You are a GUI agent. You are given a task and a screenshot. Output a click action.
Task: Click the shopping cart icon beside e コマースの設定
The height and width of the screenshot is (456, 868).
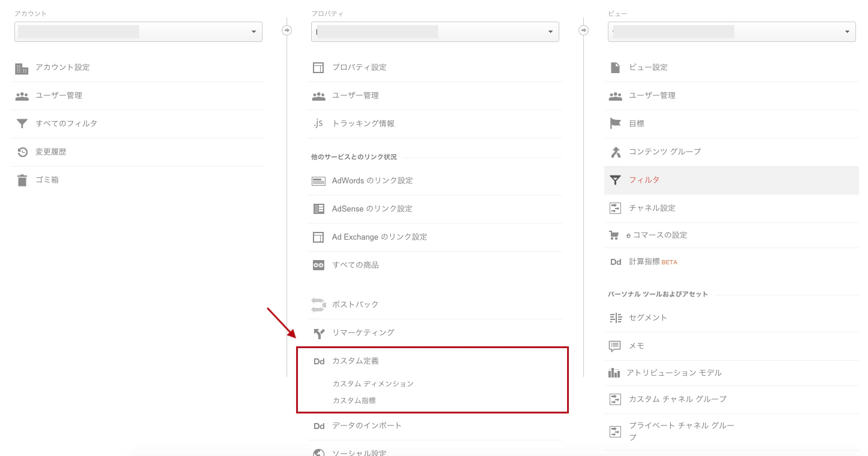[614, 235]
